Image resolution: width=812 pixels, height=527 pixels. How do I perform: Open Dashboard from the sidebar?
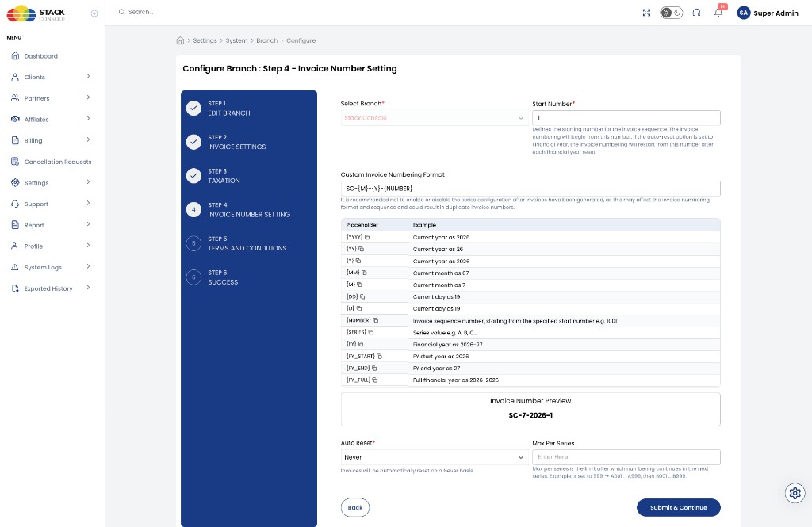tap(41, 56)
